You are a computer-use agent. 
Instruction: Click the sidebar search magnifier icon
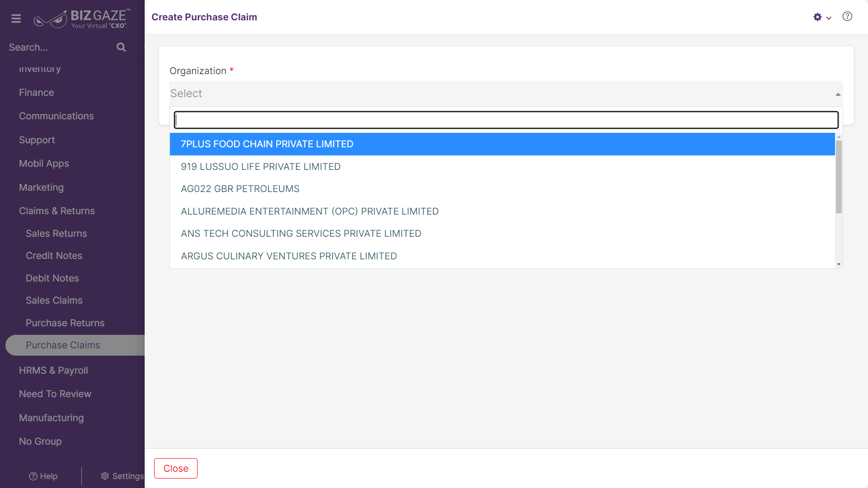[x=121, y=47]
